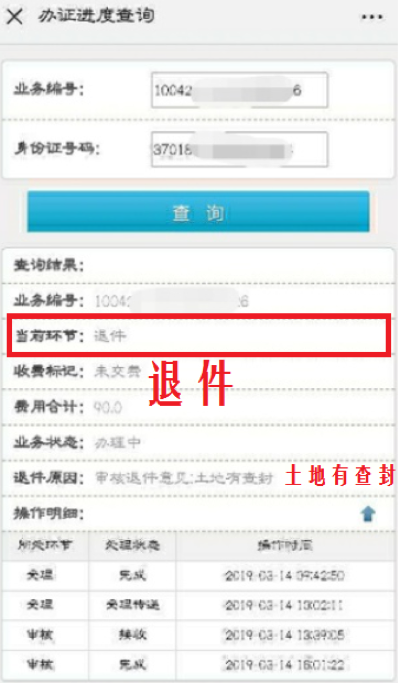
Task: Select the 受理传递 table row
Action: point(198,605)
